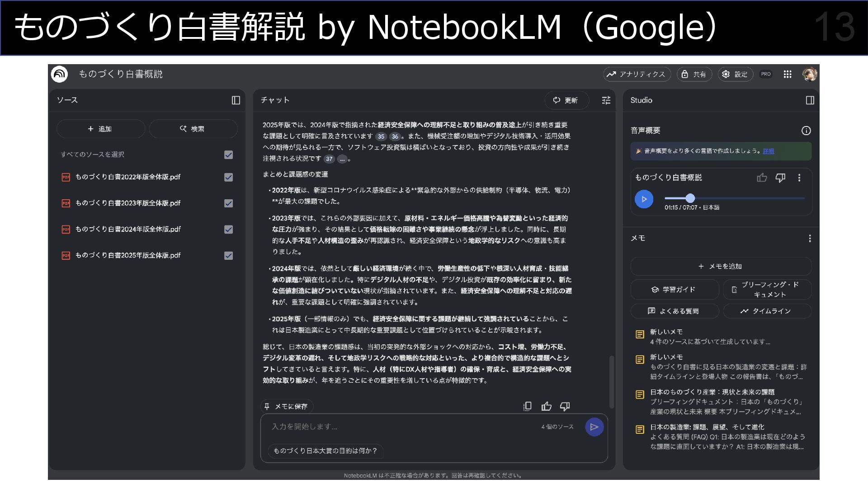This screenshot has width=868, height=488.
Task: Click the 音声概要 info icon
Action: (x=806, y=131)
